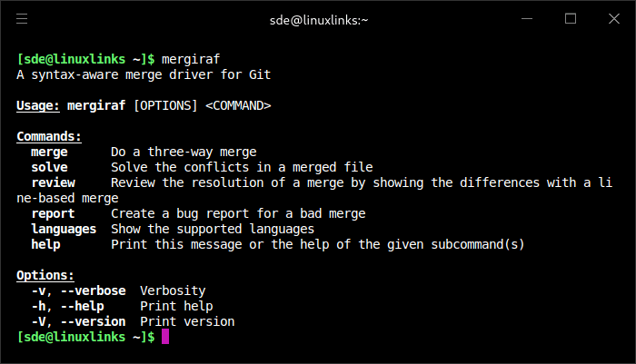Click the magenta cursor block at the prompt
Screen dimensions: 636x364
(x=165, y=337)
